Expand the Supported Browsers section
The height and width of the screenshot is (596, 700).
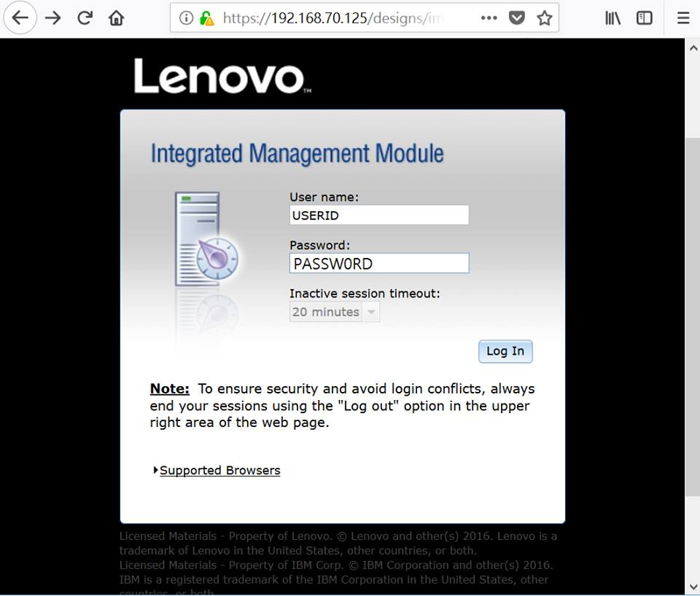tap(219, 471)
